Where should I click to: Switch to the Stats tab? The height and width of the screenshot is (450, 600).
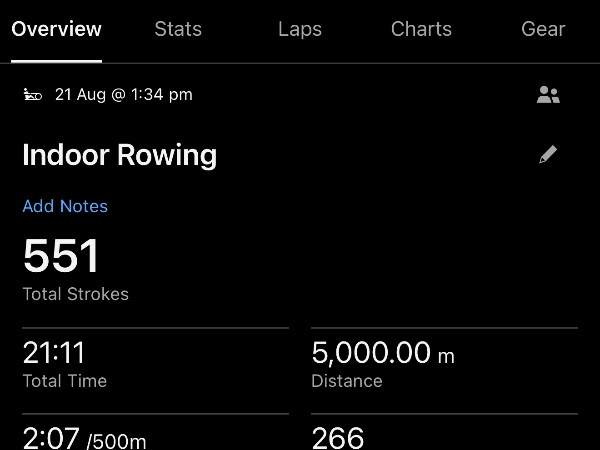(178, 29)
